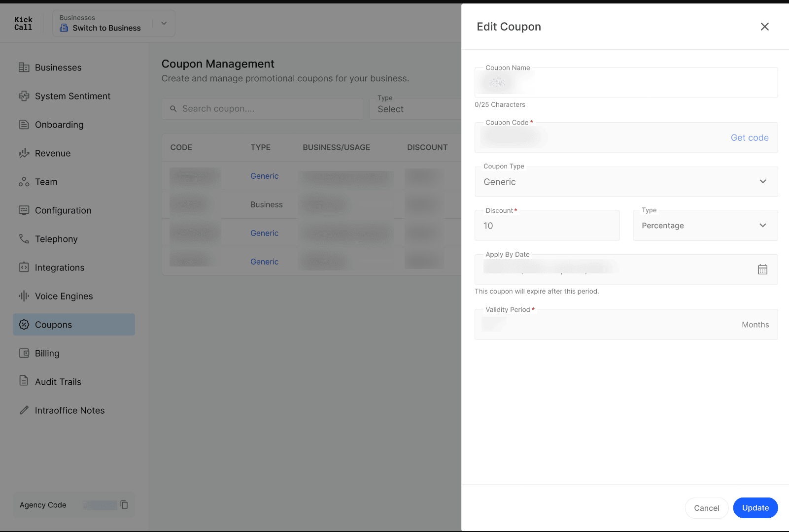The image size is (789, 532).
Task: Click the Configuration icon
Action: point(24,210)
